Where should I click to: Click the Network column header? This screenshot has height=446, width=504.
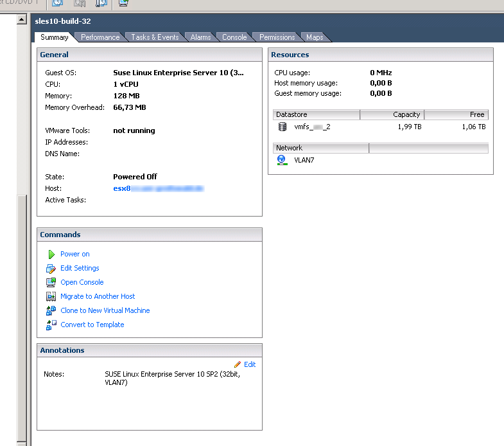(321, 148)
